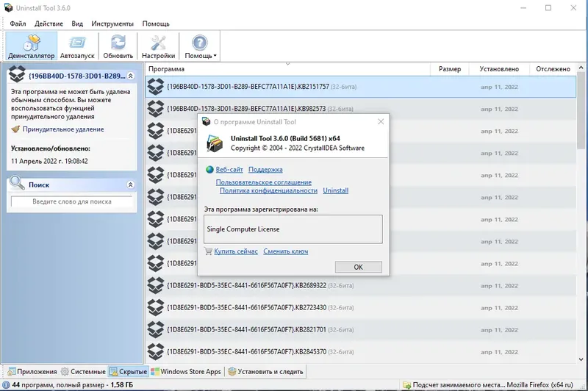Click the status bar folder icon by Подсчет
This screenshot has width=588, height=391.
[406, 385]
